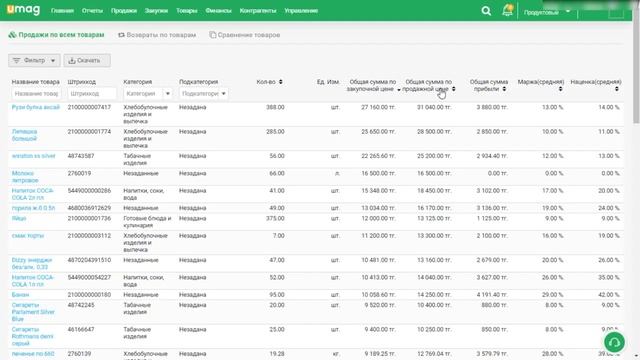Open the notifications bell icon

click(507, 10)
